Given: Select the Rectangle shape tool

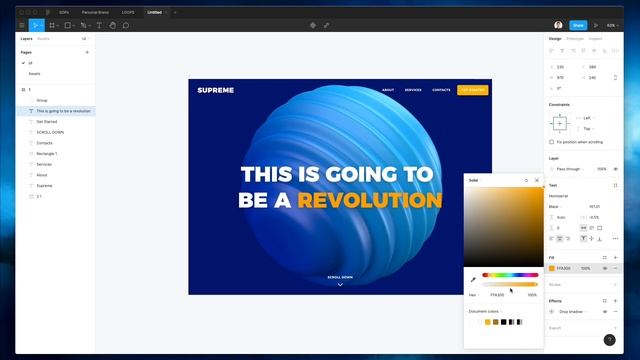Looking at the screenshot, I should (68, 25).
